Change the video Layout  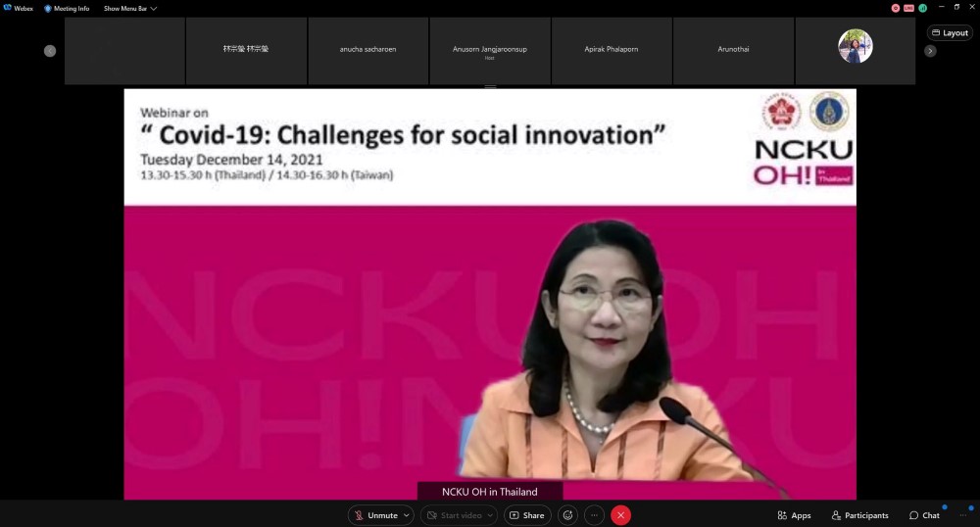pos(950,33)
